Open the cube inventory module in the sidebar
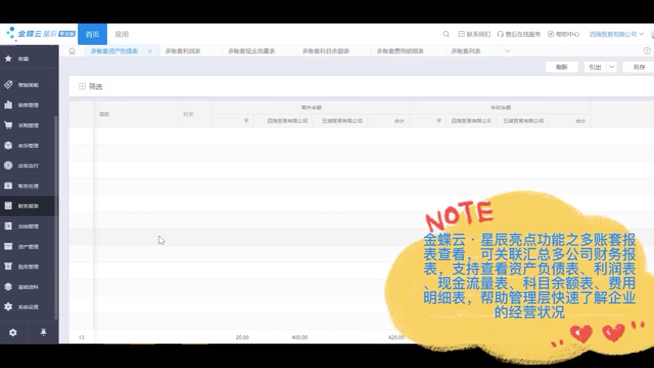This screenshot has height=368, width=654. (x=8, y=145)
